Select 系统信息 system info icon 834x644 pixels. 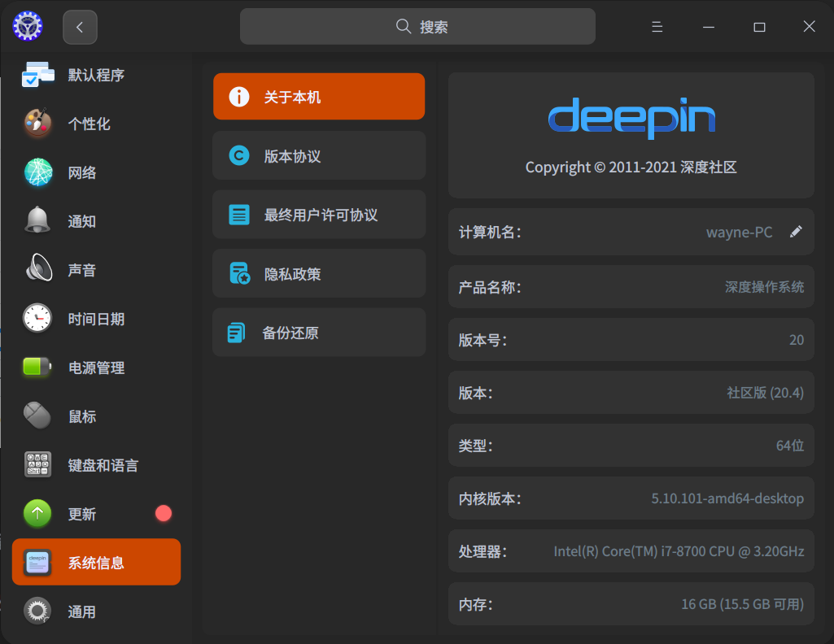[x=37, y=562]
